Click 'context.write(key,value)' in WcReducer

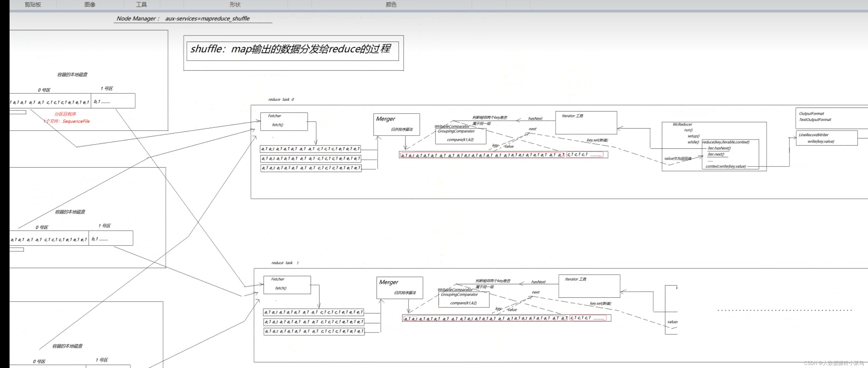pyautogui.click(x=726, y=166)
